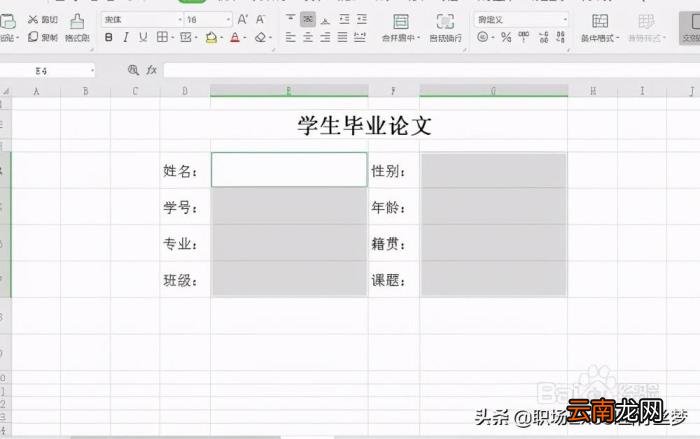
Task: Select column A header
Action: point(36,91)
